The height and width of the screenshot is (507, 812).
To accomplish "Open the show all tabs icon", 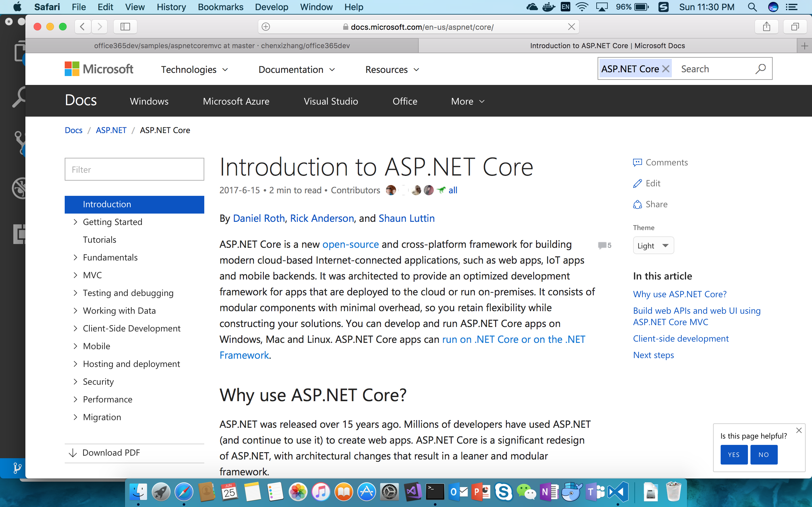I will pos(794,27).
